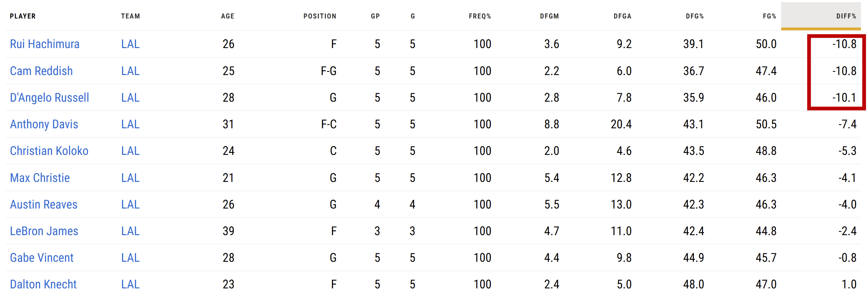Viewport: 868px width, 298px height.
Task: Click the Cam Reddish player link
Action: [41, 71]
